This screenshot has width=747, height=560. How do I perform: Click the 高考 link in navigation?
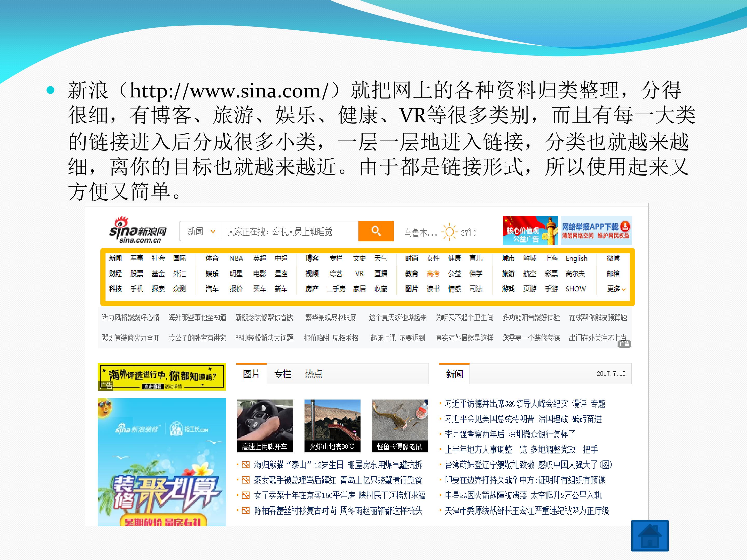(433, 274)
